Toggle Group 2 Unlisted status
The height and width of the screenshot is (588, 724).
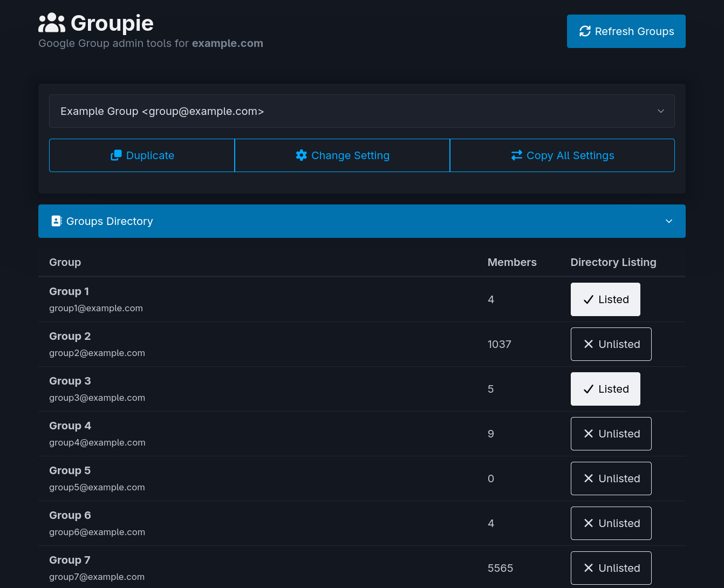611,344
